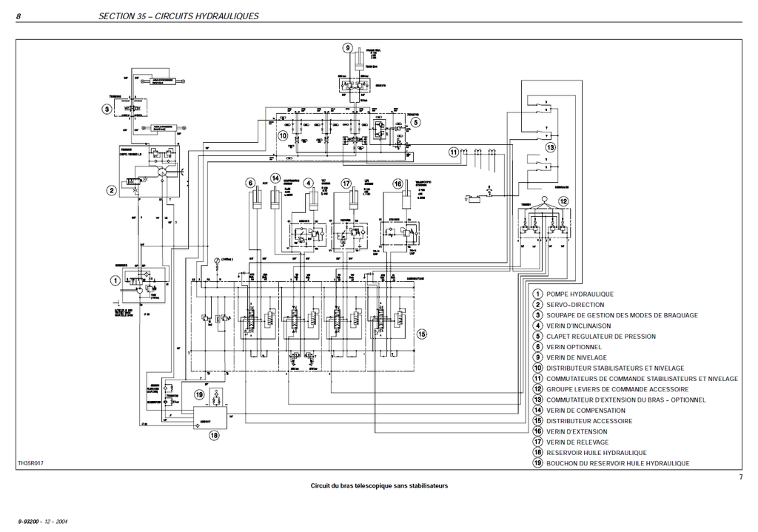Viewport: 758px width, 532px height.
Task: Click callout 9 beside the top levelling cylinder
Action: (x=348, y=48)
